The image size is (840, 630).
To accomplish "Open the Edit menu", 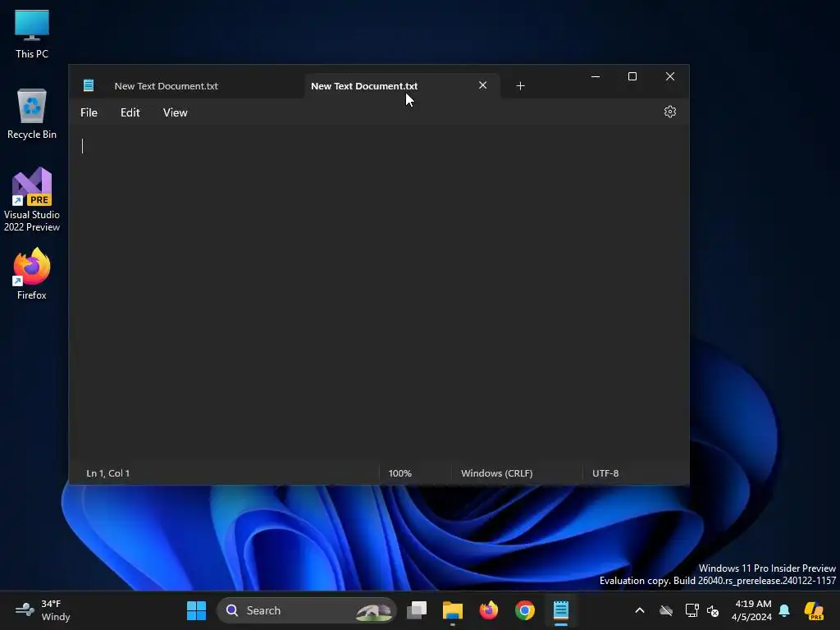I will pyautogui.click(x=130, y=112).
